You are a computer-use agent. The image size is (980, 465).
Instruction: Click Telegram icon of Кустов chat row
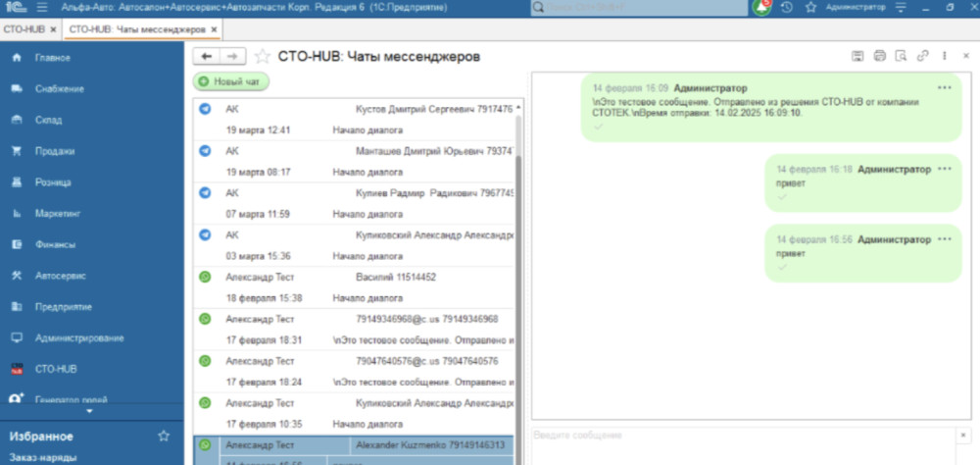[205, 109]
